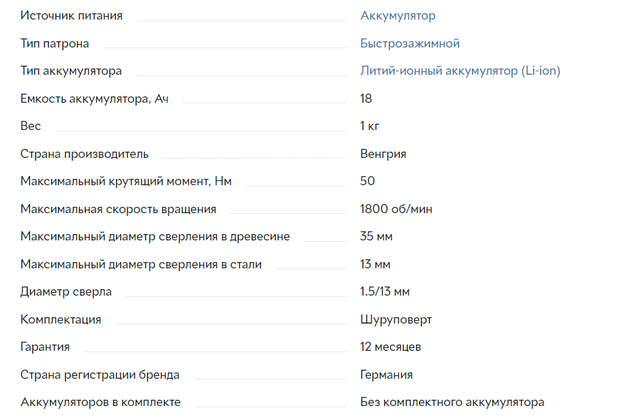Click the Венгрия country value
The image size is (640, 420).
tap(383, 154)
